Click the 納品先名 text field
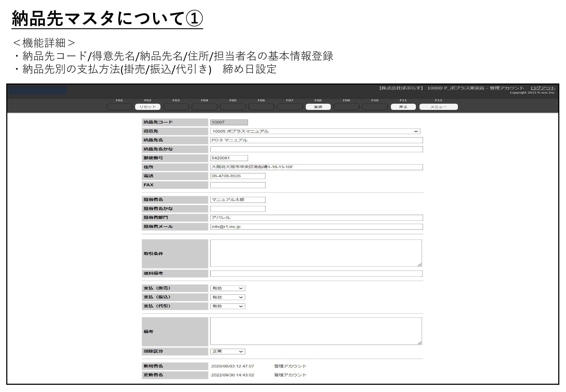This screenshot has height=392, width=566. click(x=316, y=140)
